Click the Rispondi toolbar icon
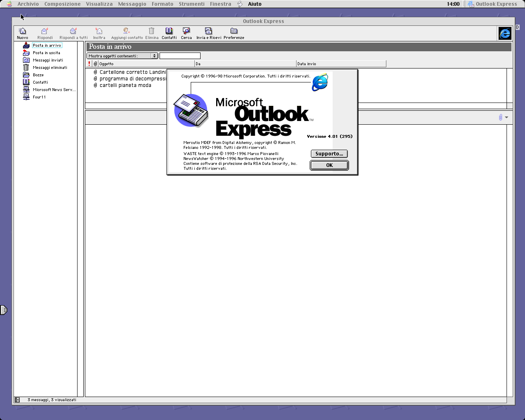The width and height of the screenshot is (525, 420). click(x=45, y=33)
